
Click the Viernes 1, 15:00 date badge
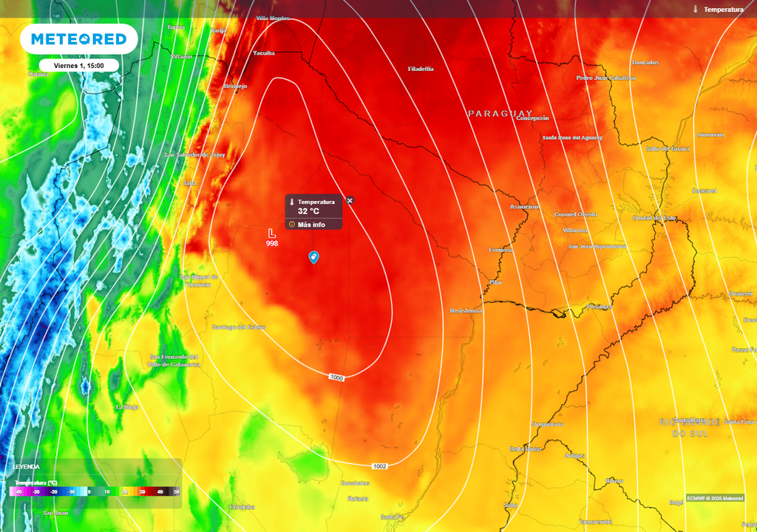78,65
